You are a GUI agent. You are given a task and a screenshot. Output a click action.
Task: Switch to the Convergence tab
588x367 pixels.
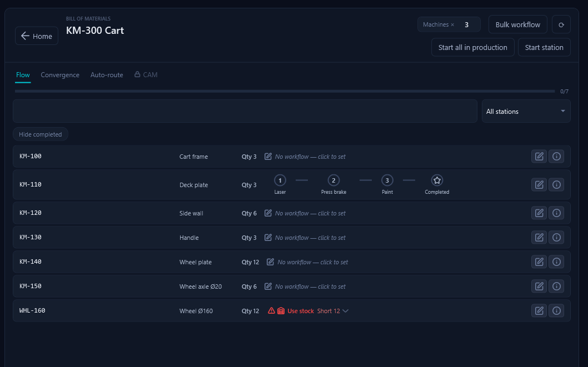click(60, 75)
